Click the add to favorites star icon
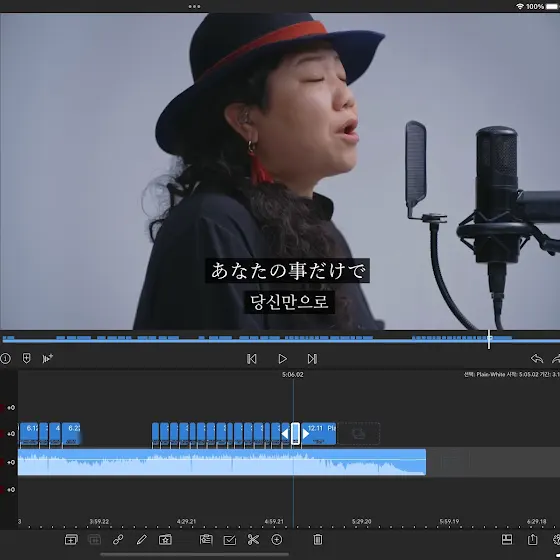This screenshot has width=560, height=560. pyautogui.click(x=165, y=540)
